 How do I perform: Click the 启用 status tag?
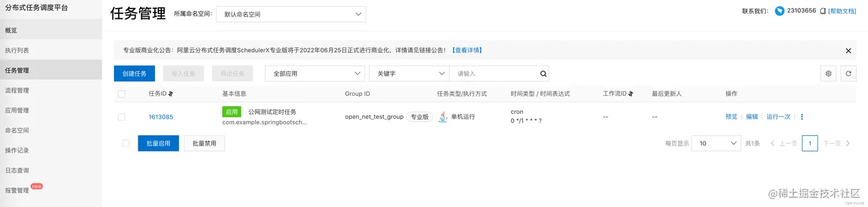click(x=232, y=111)
